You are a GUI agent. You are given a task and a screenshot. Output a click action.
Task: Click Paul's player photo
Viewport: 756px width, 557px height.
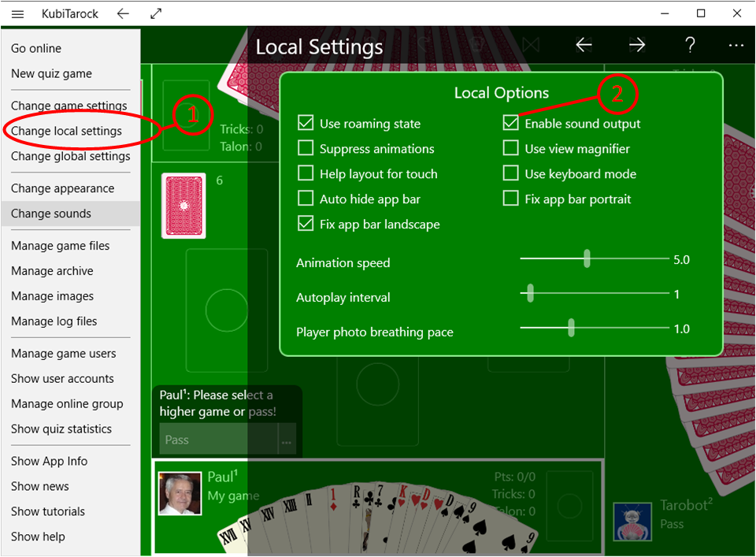pyautogui.click(x=180, y=493)
